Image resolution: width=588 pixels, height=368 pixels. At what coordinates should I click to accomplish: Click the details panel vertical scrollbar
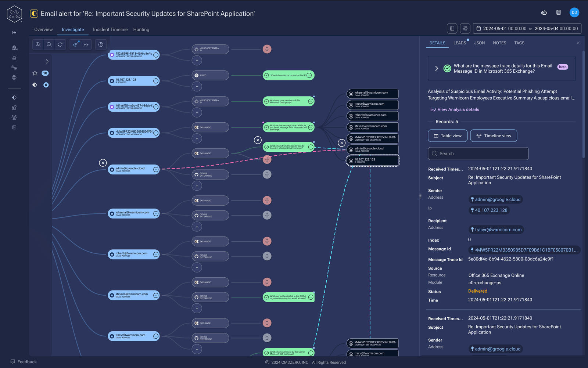click(x=583, y=105)
